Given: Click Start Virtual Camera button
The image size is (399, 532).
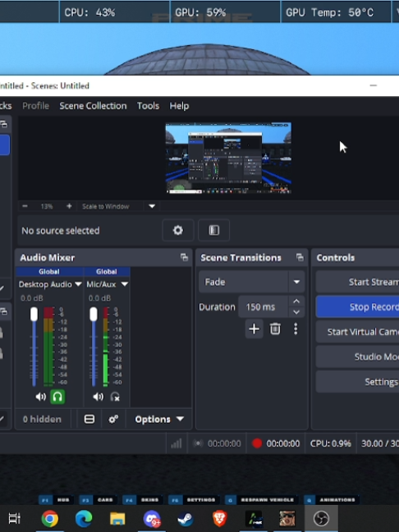Looking at the screenshot, I should tap(357, 332).
